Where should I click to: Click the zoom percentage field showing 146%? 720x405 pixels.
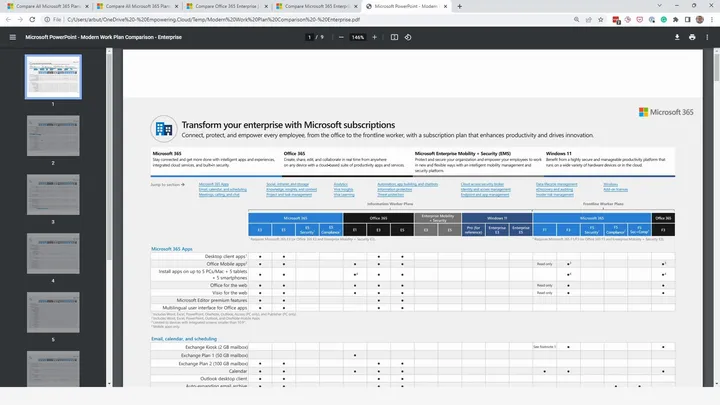click(358, 37)
